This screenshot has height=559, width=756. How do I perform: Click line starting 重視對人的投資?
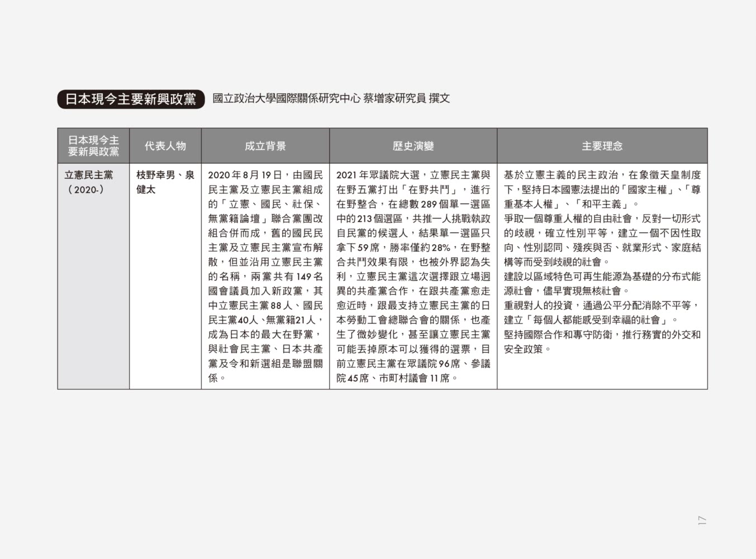[x=602, y=306]
